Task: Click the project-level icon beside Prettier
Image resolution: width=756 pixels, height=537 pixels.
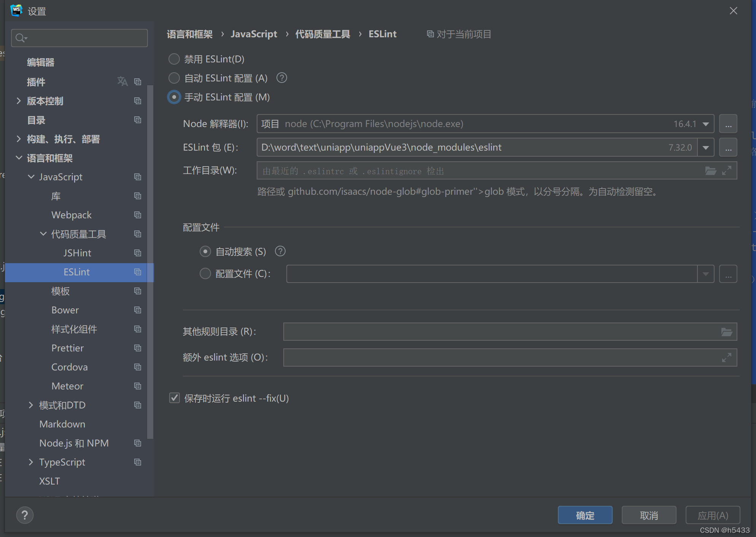Action: click(x=138, y=348)
